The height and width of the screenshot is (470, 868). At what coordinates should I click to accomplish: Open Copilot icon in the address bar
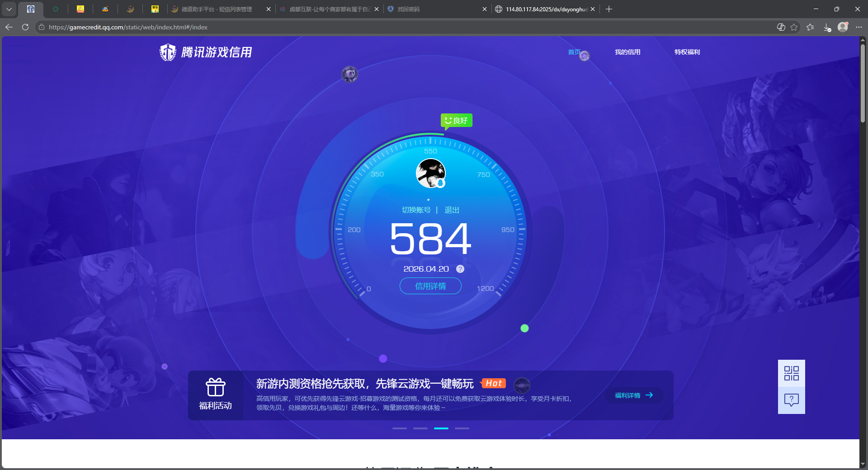[x=781, y=27]
